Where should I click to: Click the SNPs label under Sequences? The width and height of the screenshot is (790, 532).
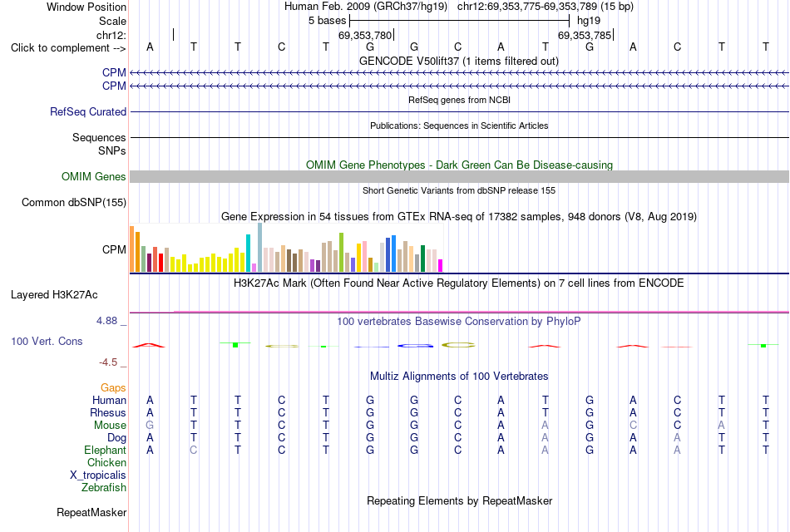[112, 150]
